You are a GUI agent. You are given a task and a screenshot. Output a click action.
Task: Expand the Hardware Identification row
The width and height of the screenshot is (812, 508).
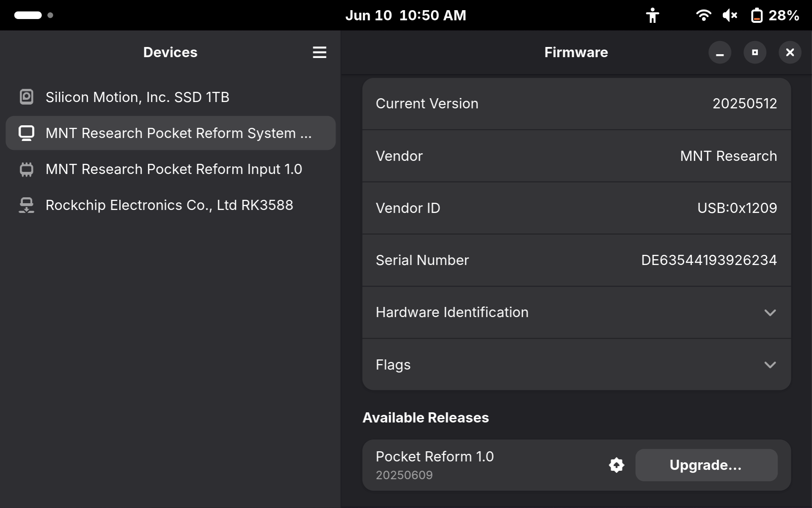tap(576, 312)
